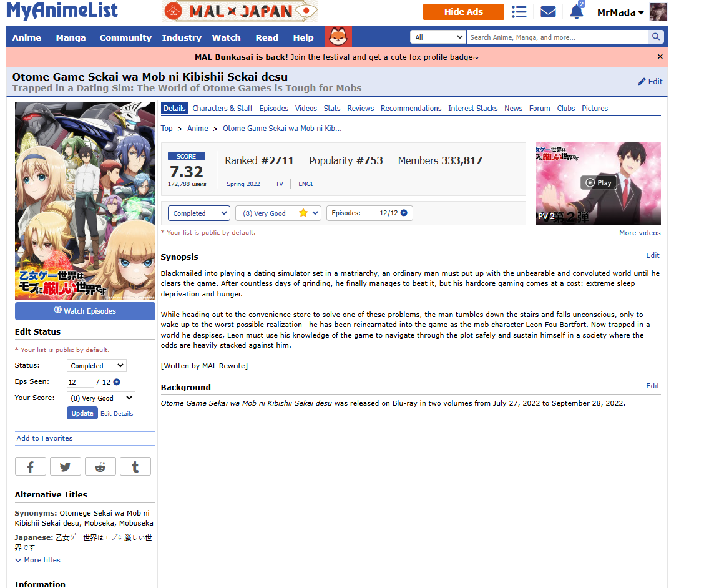Click the TV type link
Viewport: 714px width, 588px height.
(x=279, y=184)
